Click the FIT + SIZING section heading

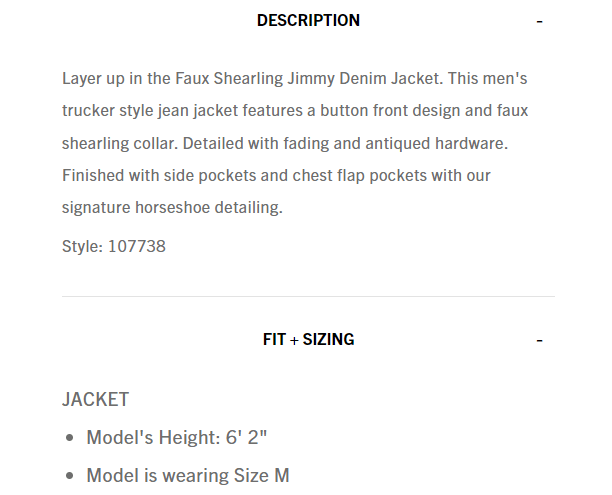[308, 339]
